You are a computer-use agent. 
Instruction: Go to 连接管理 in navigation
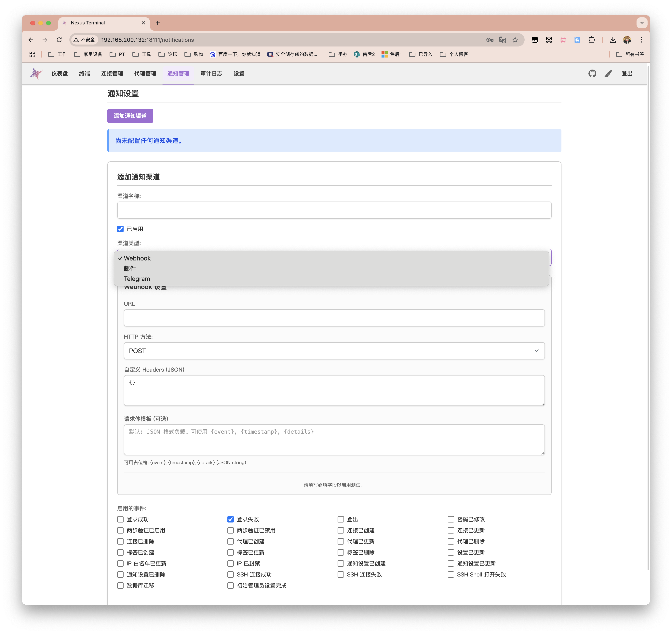112,73
